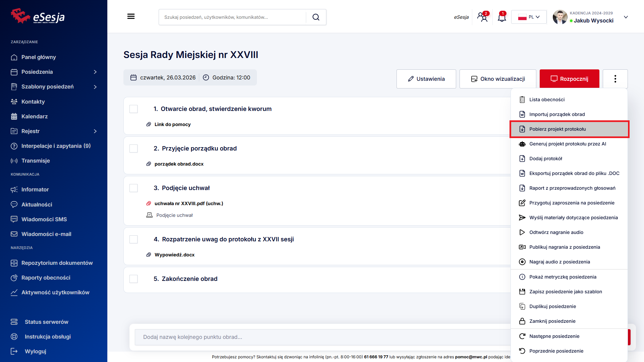This screenshot has height=362, width=644.
Task: Click the eSesja logo
Action: point(38,16)
